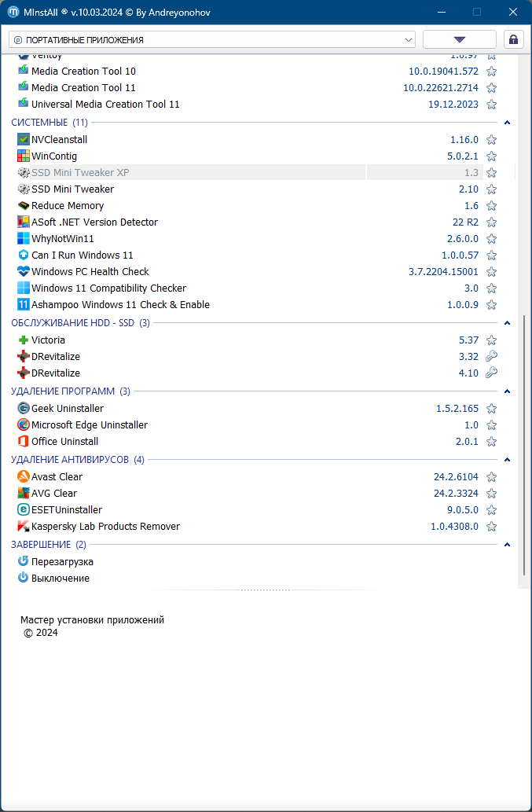The image size is (532, 812).
Task: Click the NVCleanstall app icon
Action: tap(24, 140)
